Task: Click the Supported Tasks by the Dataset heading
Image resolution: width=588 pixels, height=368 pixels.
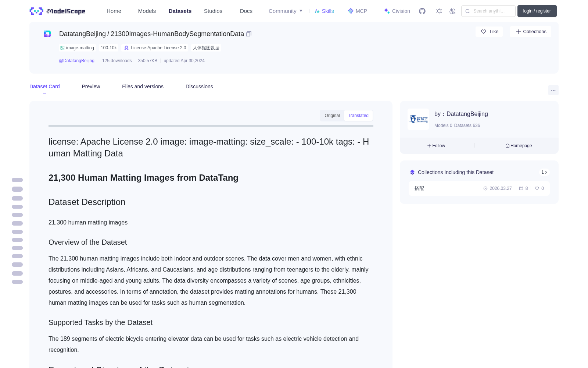Action: [100, 322]
